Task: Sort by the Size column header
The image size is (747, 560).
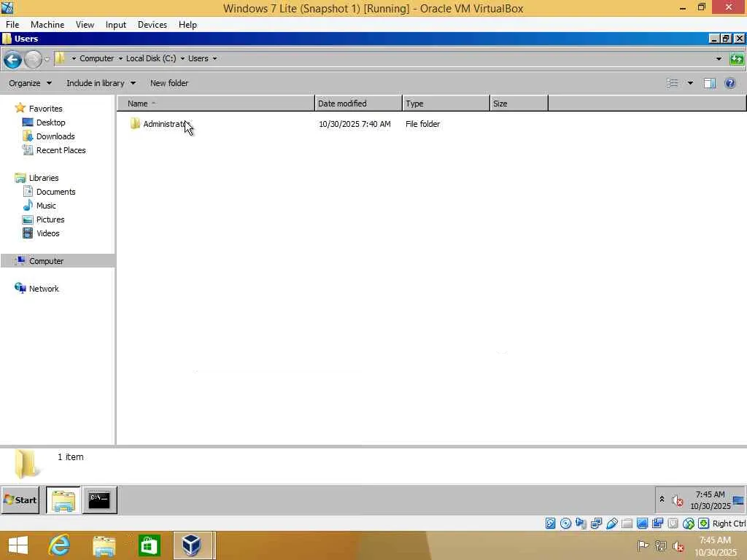Action: [519, 104]
